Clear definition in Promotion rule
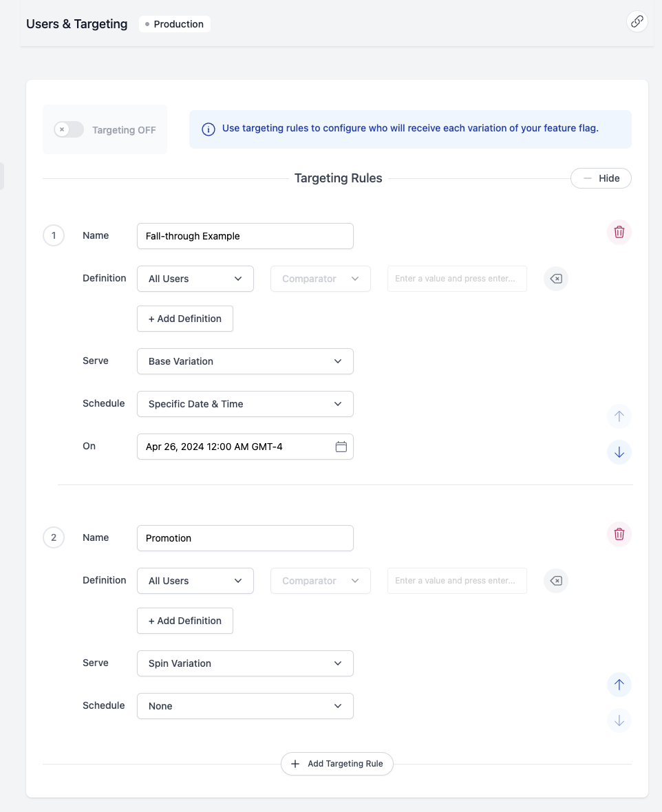The height and width of the screenshot is (812, 662). [556, 581]
